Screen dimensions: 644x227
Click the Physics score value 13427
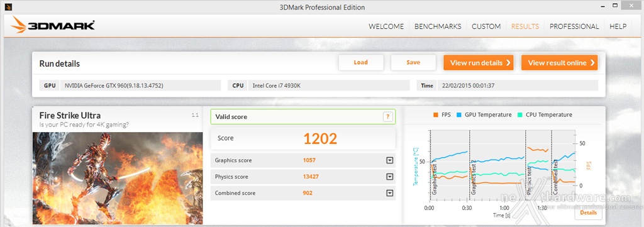click(x=311, y=177)
